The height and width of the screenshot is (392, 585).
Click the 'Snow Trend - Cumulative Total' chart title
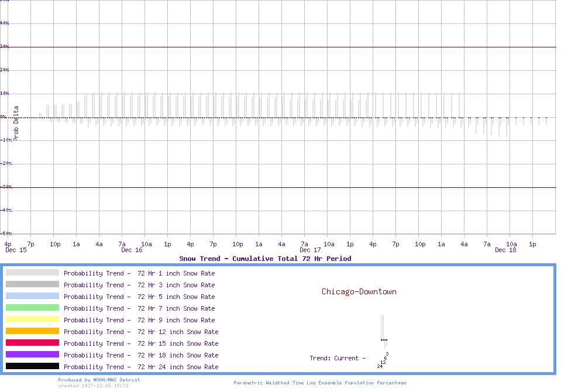(265, 258)
